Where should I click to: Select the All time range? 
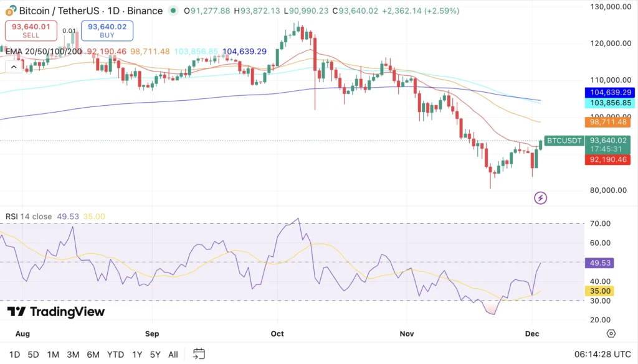coord(173,355)
